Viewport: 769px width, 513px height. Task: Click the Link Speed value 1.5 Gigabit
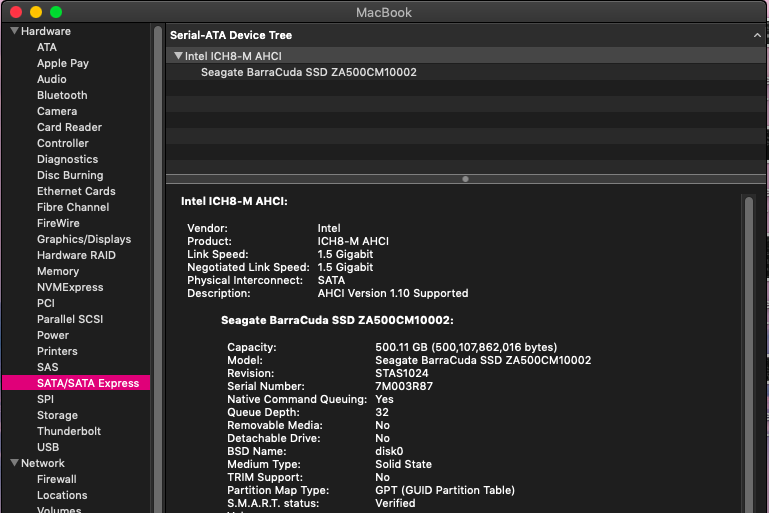[x=345, y=254]
